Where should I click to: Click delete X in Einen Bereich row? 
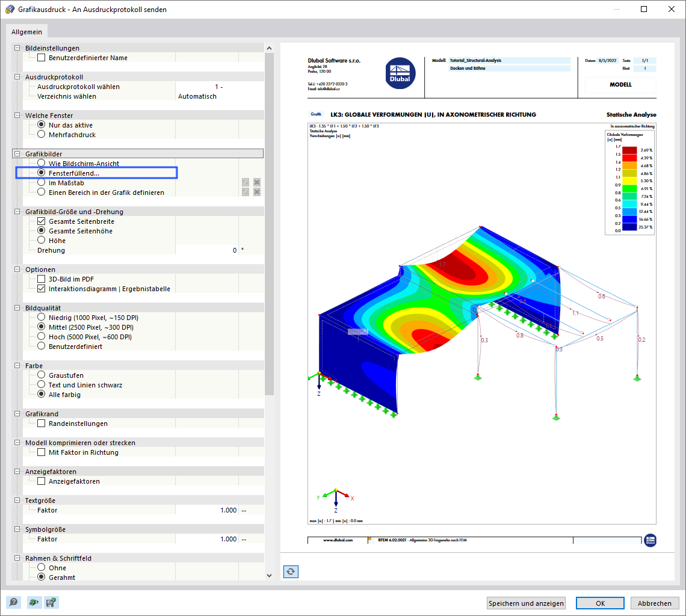[257, 192]
